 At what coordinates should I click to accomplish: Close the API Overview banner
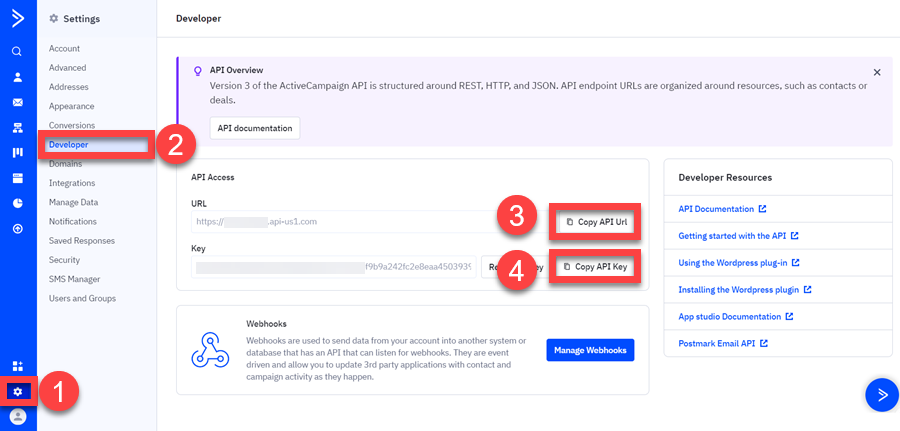pyautogui.click(x=876, y=72)
